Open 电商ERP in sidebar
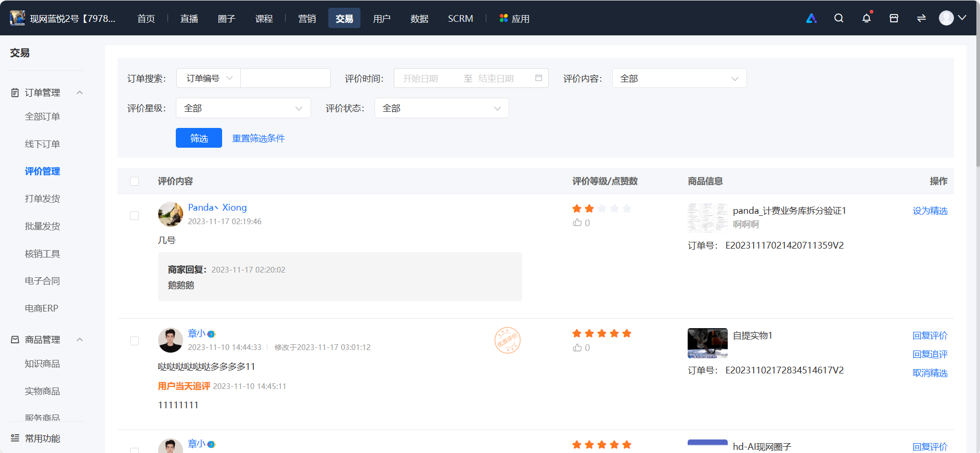This screenshot has height=453, width=980. coord(42,308)
